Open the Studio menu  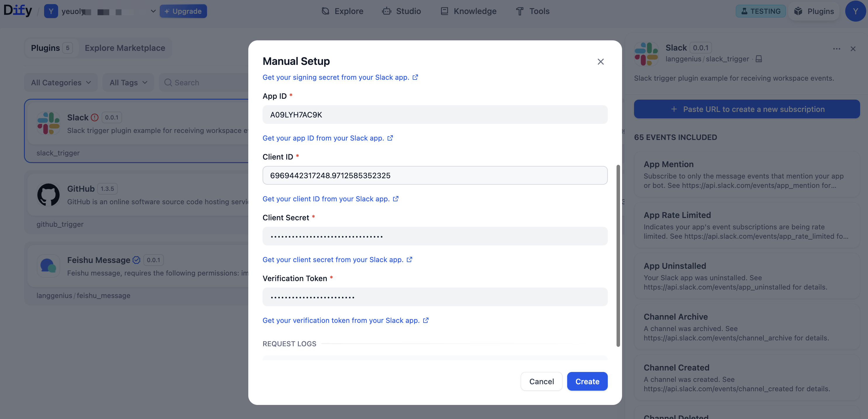coord(401,11)
